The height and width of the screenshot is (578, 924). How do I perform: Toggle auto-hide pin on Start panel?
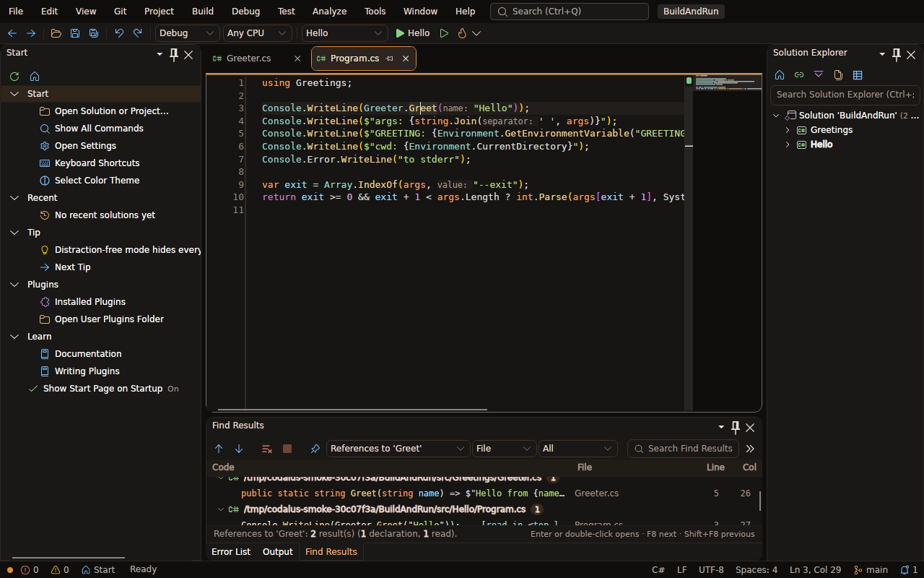174,54
